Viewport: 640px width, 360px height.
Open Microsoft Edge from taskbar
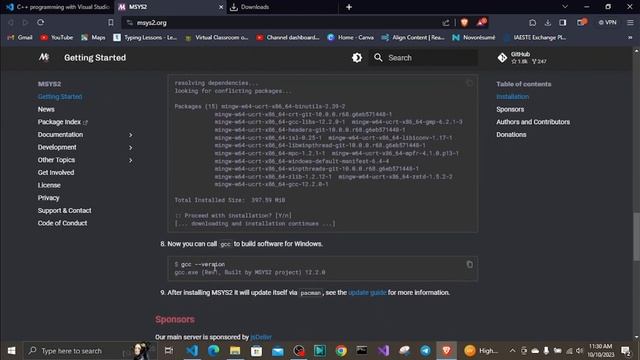pyautogui.click(x=213, y=351)
